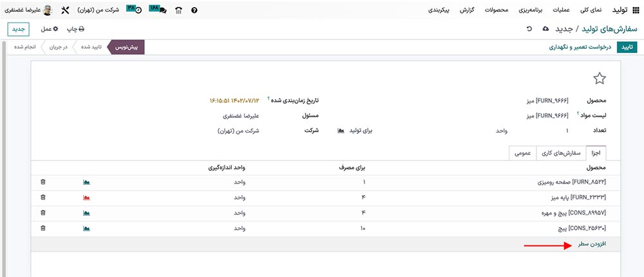644x277 pixels.
Task: Switch to the اجزا tab
Action: click(596, 153)
